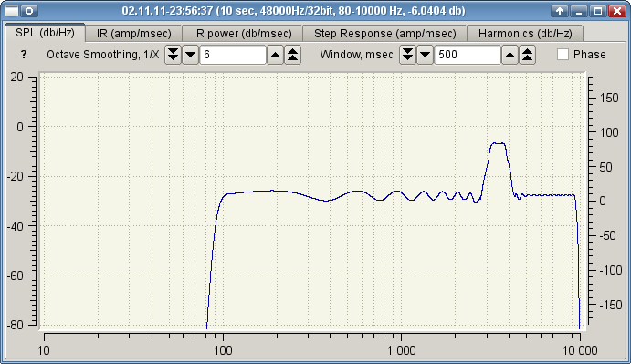Decrease octave smoothing by one step
This screenshot has height=364, width=631.
tap(191, 55)
